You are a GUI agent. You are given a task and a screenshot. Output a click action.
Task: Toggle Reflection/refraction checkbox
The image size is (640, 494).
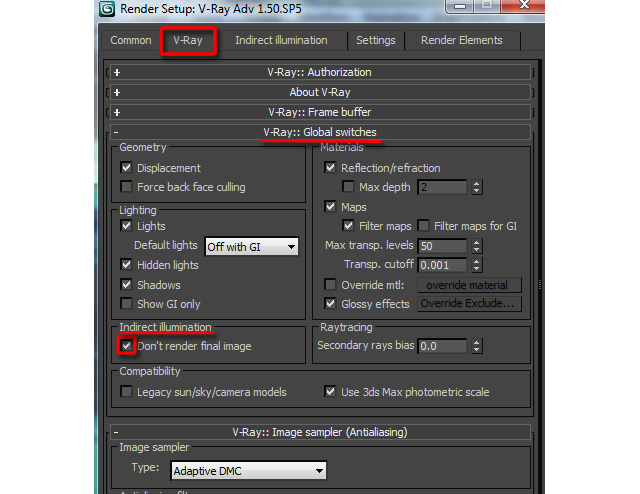point(330,168)
